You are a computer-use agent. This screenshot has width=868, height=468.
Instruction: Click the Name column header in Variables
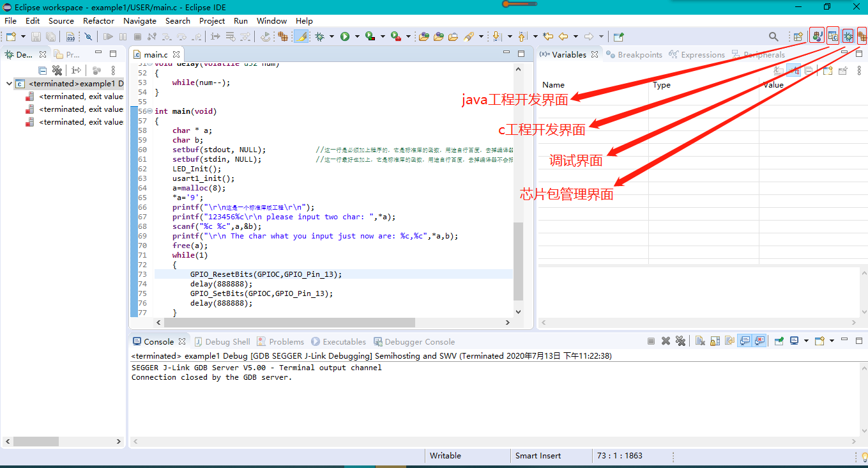(553, 84)
